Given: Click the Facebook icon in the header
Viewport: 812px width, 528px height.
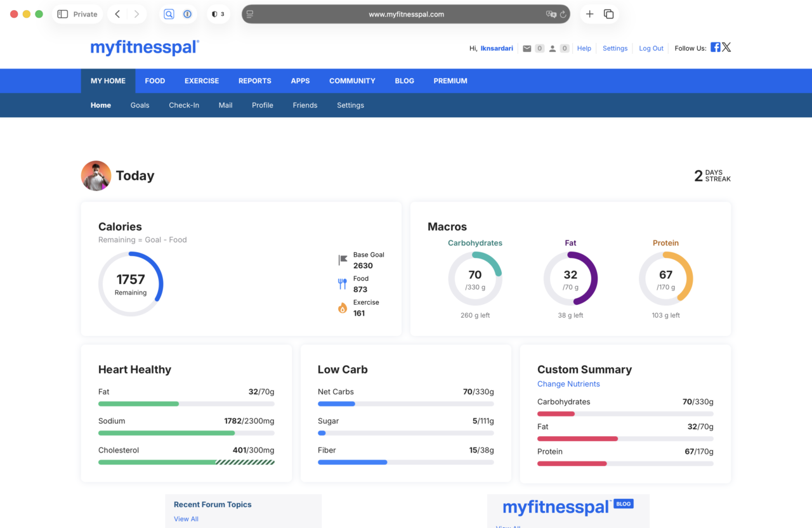Looking at the screenshot, I should tap(715, 48).
